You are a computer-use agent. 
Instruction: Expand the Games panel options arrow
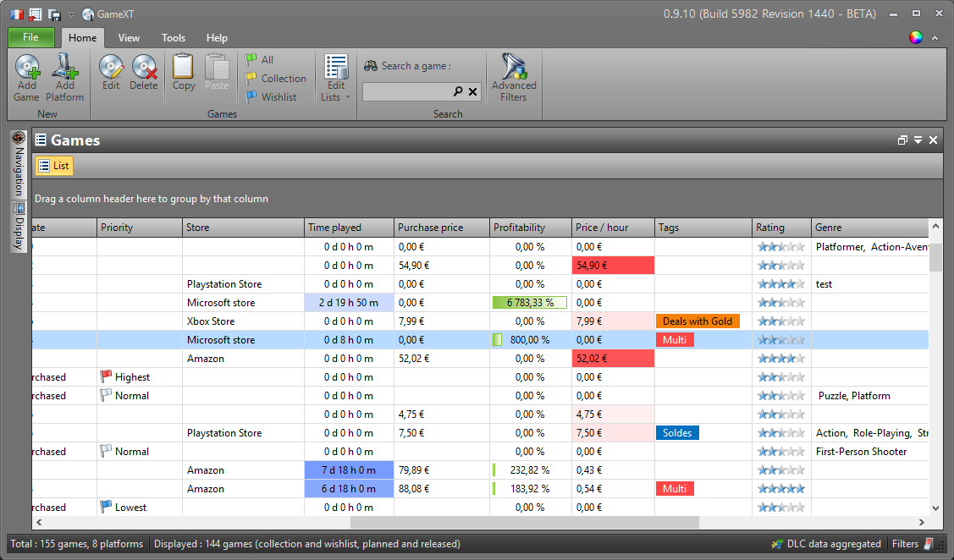918,140
